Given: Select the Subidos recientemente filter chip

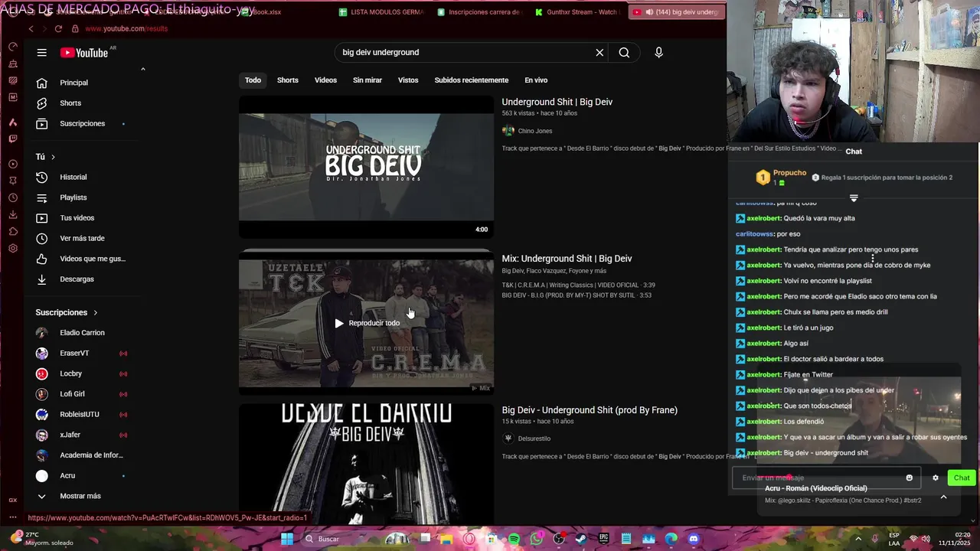Looking at the screenshot, I should coord(472,80).
